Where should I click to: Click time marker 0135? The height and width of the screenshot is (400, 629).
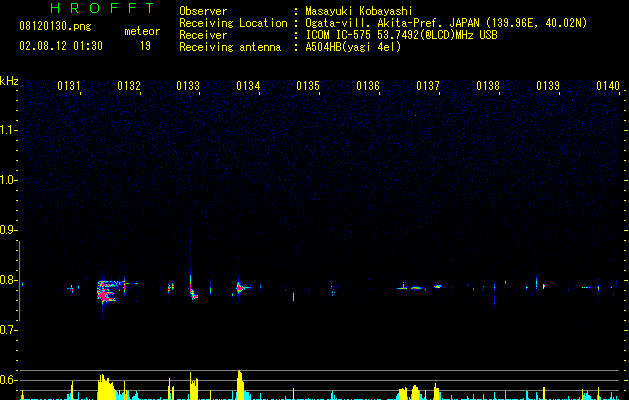[x=308, y=86]
